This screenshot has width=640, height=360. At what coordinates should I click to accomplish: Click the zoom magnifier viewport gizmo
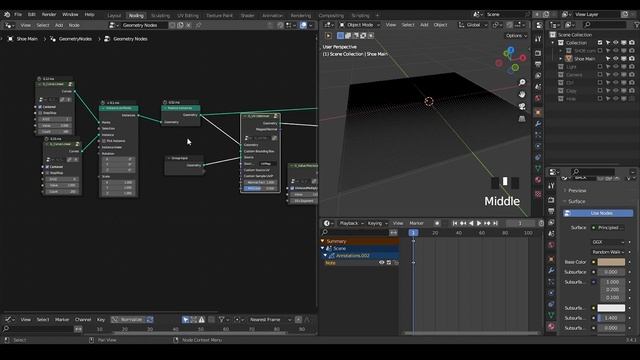tap(522, 82)
